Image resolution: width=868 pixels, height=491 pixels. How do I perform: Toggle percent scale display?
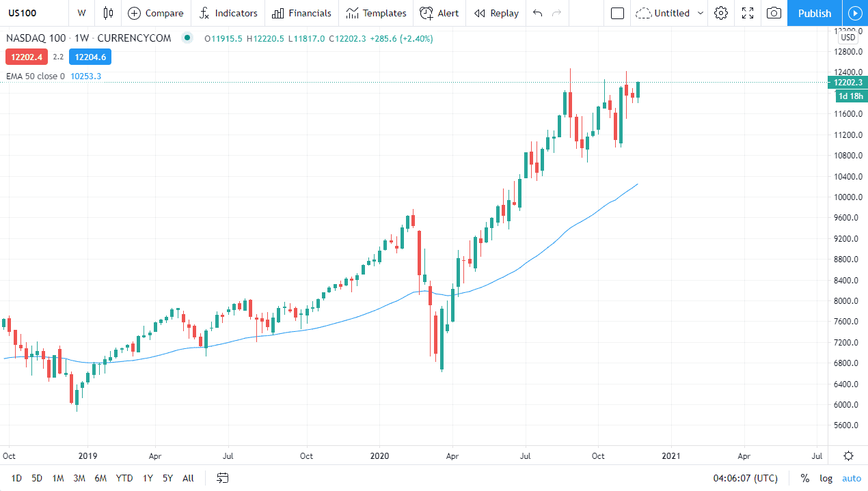[x=804, y=478]
